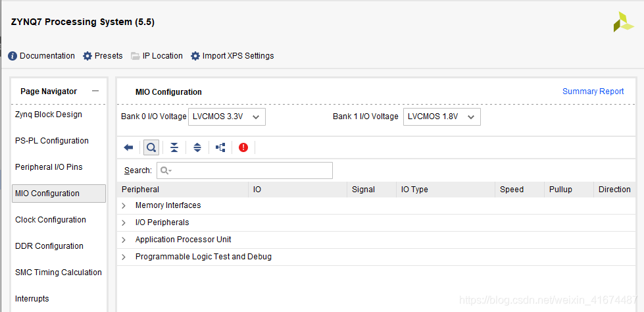
Task: Click the Speed column header
Action: tap(520, 190)
